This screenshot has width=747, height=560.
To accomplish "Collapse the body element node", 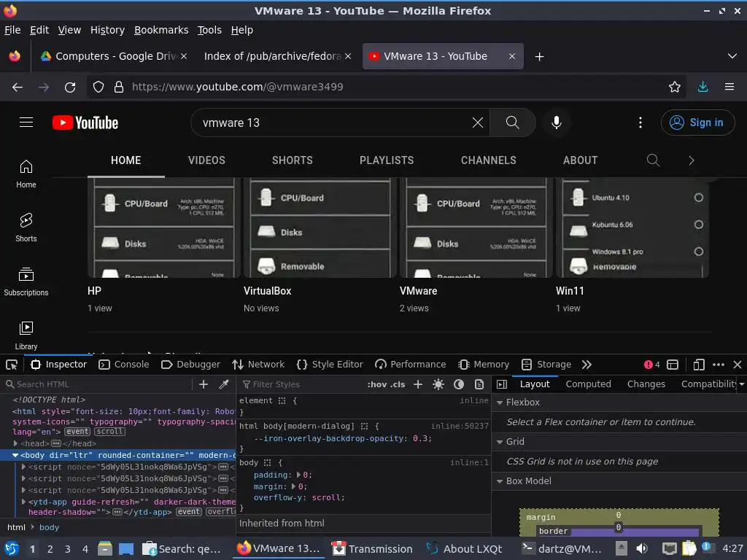I will (x=15, y=455).
